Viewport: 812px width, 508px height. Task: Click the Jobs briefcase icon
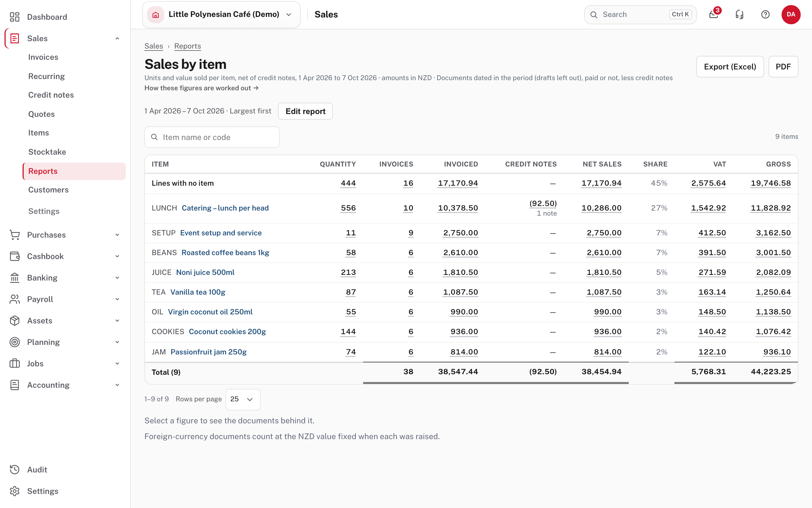[14, 364]
